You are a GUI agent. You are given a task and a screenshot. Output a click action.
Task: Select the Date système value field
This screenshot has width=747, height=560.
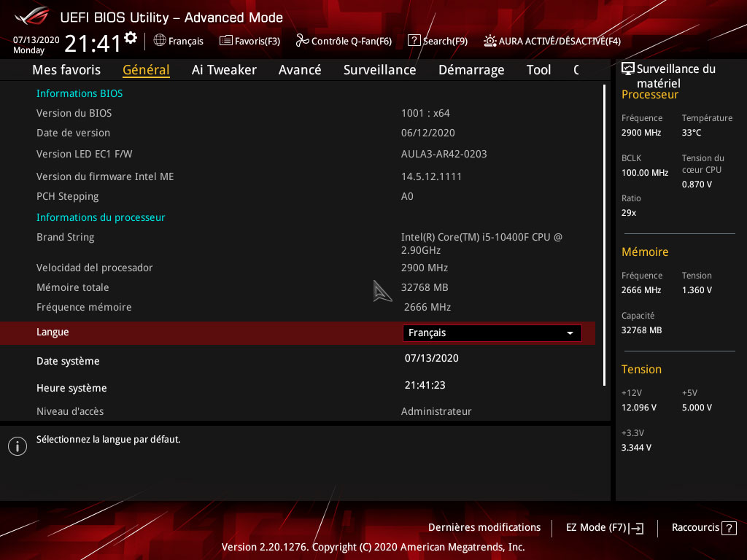pyautogui.click(x=432, y=359)
